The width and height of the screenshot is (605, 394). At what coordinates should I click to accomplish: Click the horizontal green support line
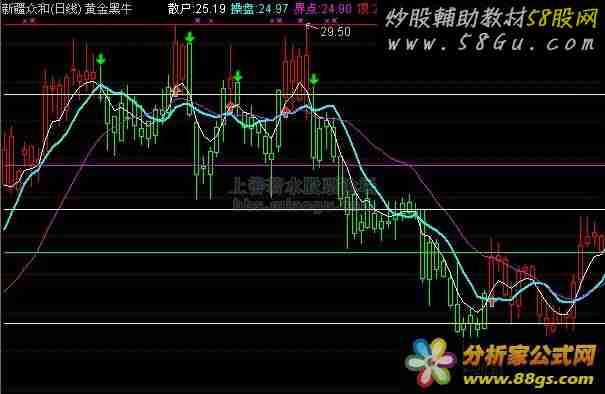302,253
